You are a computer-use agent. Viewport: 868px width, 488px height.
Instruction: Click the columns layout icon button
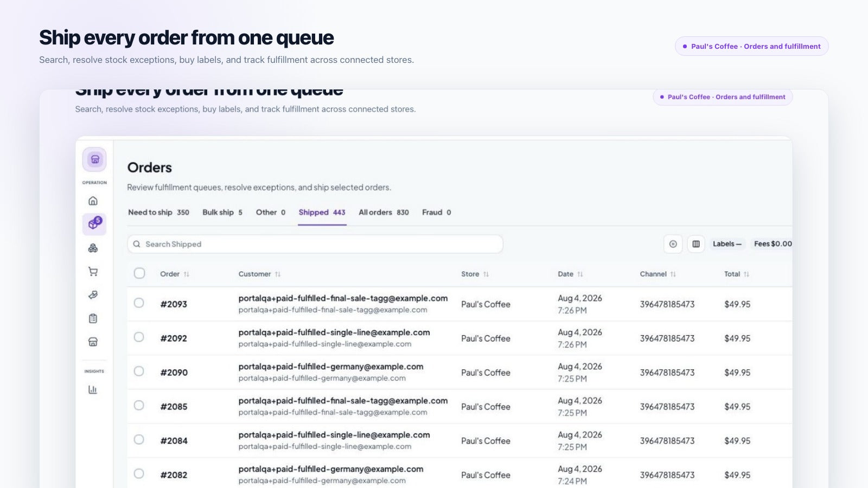tap(696, 244)
